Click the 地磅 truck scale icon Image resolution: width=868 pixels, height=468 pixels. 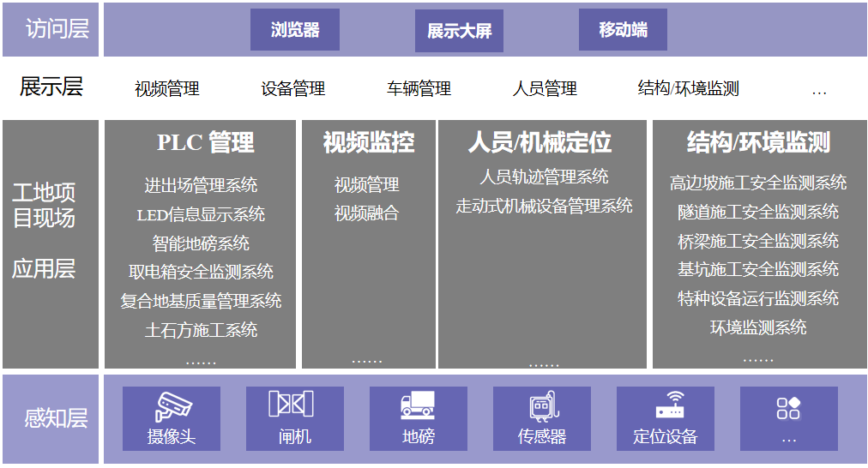[418, 405]
